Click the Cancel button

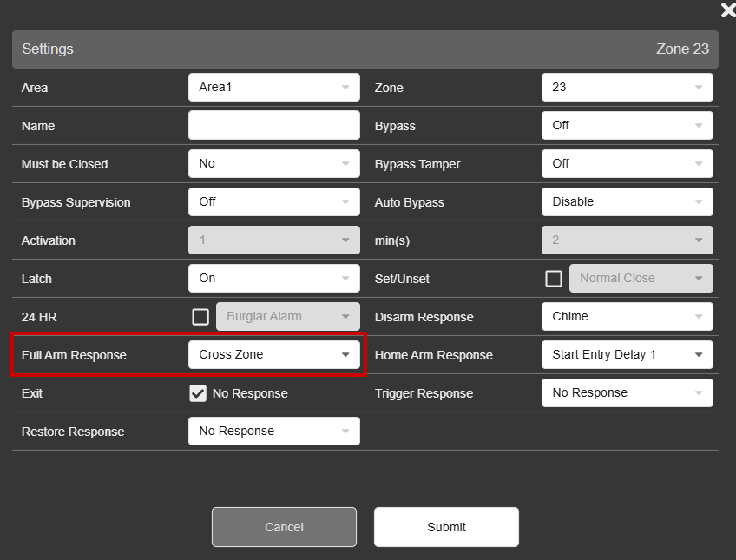pos(284,527)
